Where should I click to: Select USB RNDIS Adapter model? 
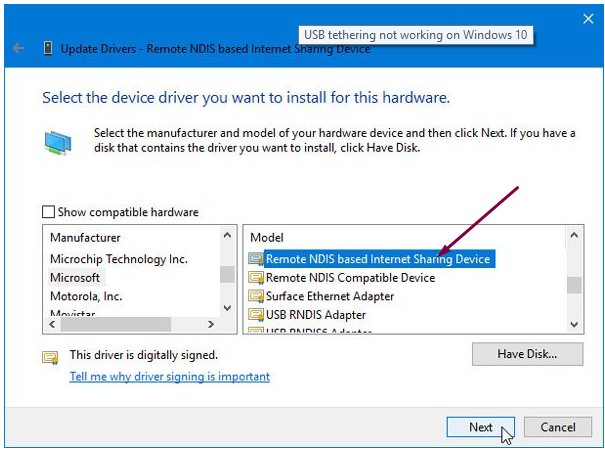(316, 315)
